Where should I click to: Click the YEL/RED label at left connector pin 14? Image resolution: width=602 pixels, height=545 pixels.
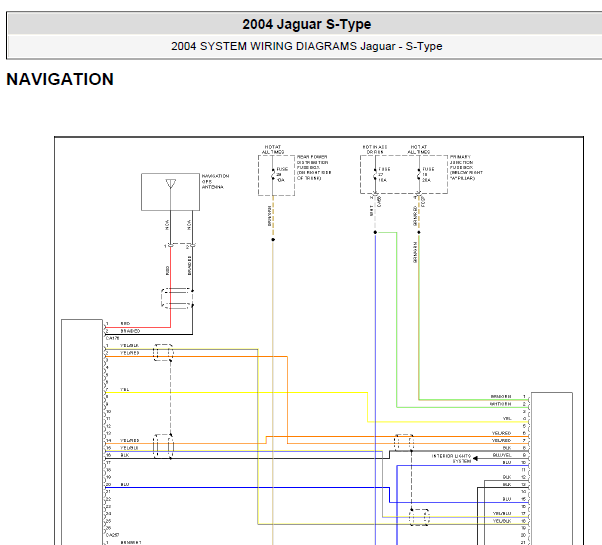(x=129, y=441)
